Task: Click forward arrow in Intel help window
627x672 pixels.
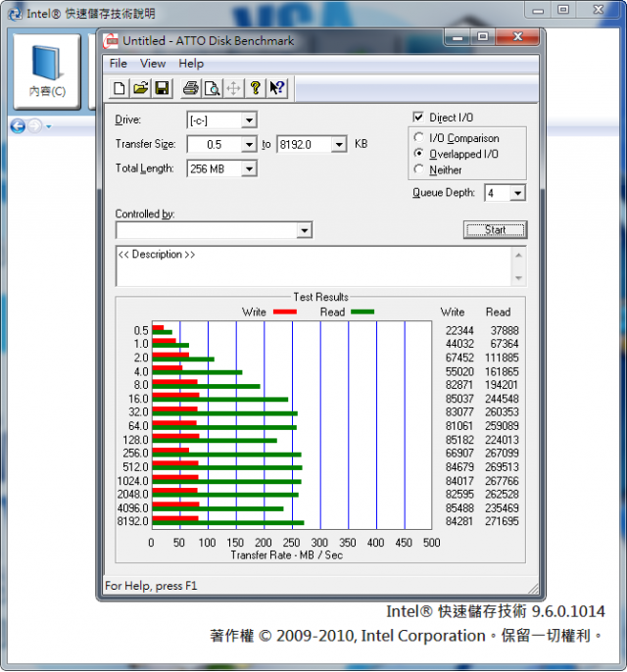Action: pos(35,126)
